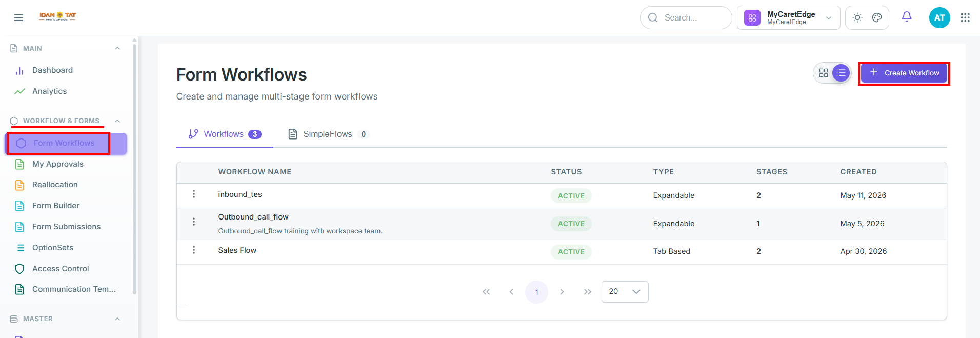Click the notifications bell icon

point(907,17)
